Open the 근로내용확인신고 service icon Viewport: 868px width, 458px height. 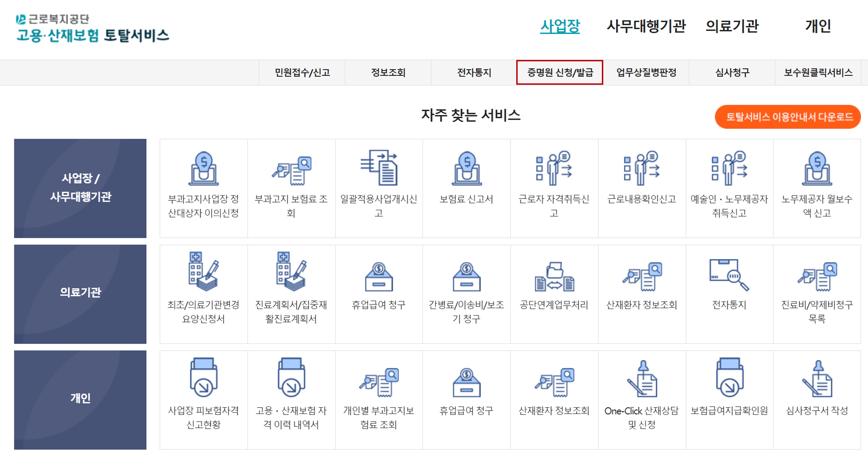642,168
